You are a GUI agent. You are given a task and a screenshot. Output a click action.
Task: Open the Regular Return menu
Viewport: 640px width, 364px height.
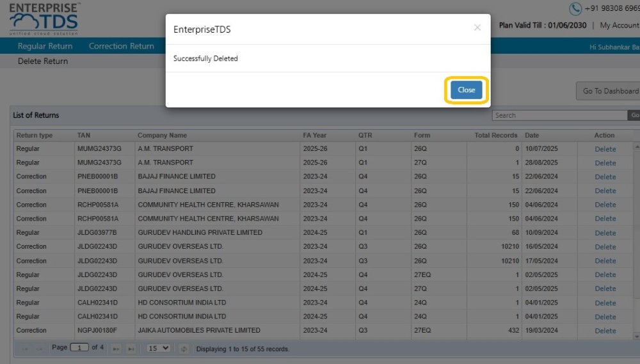[x=45, y=46]
